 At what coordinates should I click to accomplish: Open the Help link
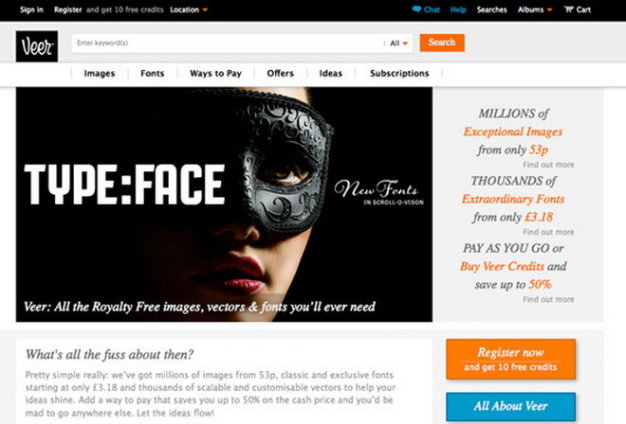click(x=458, y=10)
